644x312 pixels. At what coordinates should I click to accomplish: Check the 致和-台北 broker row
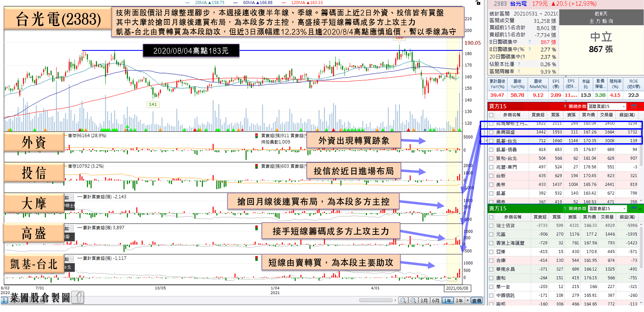[491, 158]
